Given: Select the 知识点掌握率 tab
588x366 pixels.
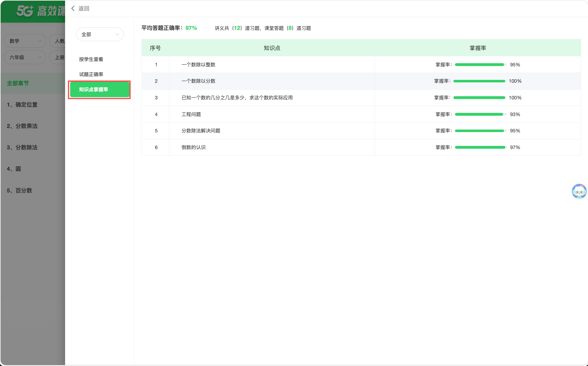Looking at the screenshot, I should tap(100, 90).
